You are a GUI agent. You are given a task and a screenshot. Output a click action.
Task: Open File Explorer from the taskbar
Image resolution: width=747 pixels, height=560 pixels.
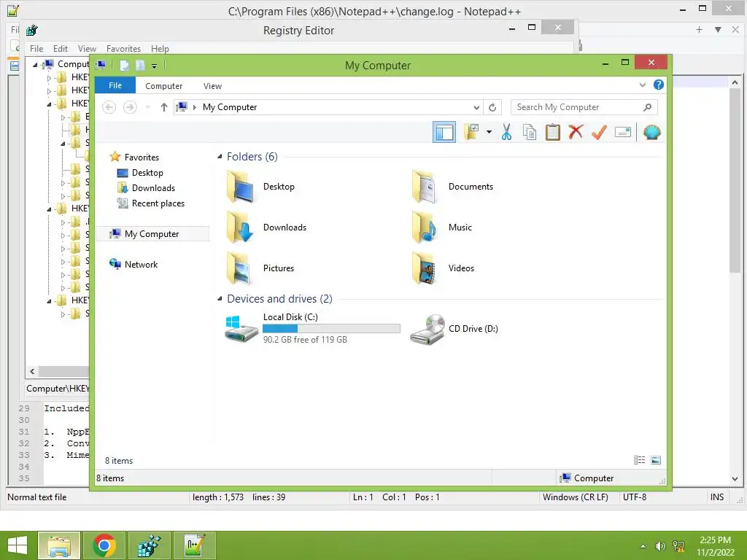click(59, 545)
